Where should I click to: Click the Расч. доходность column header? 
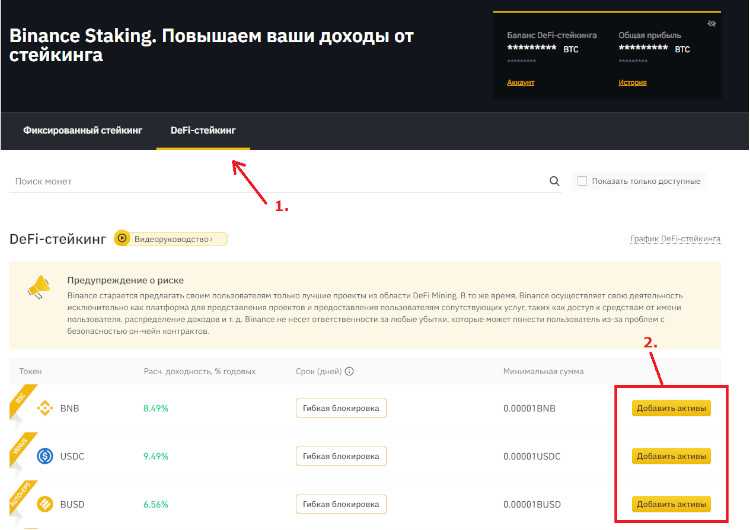pos(199,371)
